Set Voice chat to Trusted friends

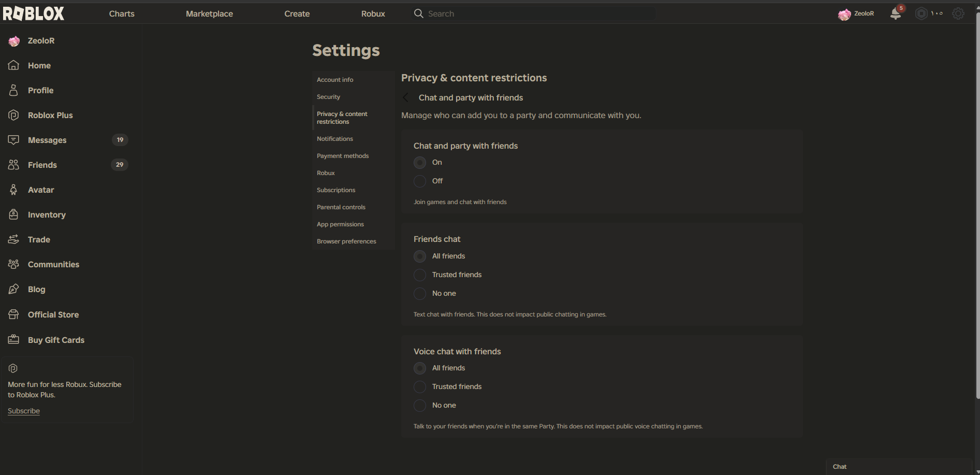click(420, 387)
